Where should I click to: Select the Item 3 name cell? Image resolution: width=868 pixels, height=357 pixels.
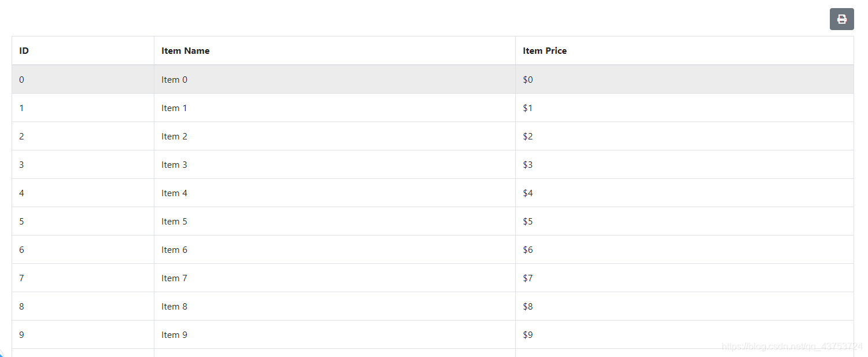(335, 165)
